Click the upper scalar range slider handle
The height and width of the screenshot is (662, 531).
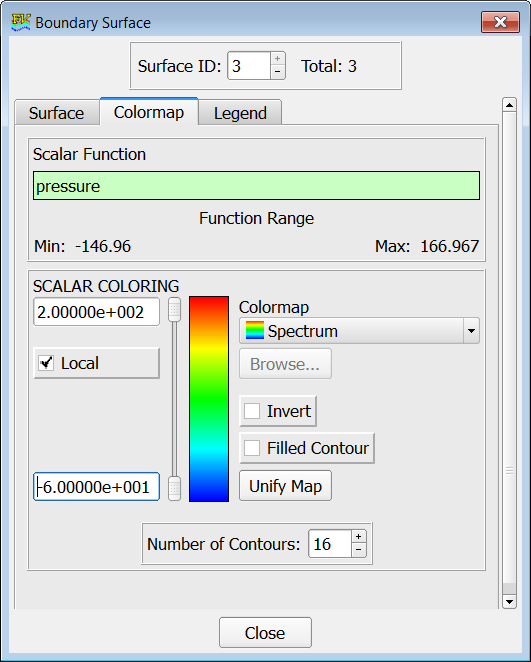174,309
